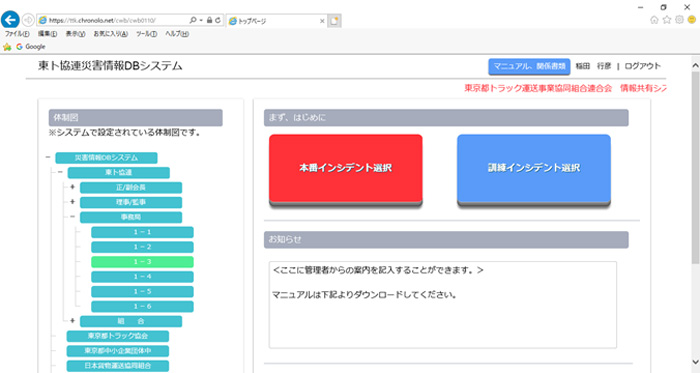
Task: Select the 東京都中小企業団体中 tree item
Action: click(118, 351)
